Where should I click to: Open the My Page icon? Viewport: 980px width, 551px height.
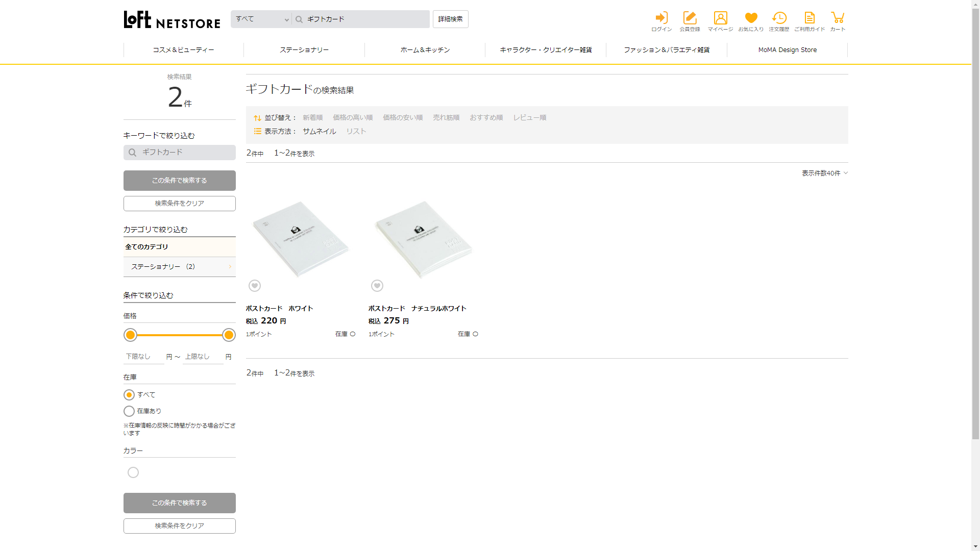(x=720, y=18)
